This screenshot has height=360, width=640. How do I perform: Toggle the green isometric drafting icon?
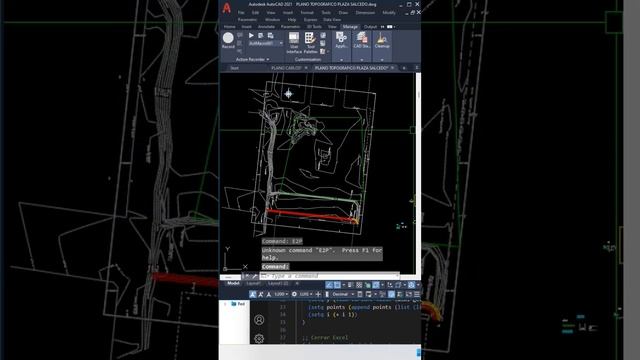[x=368, y=285]
